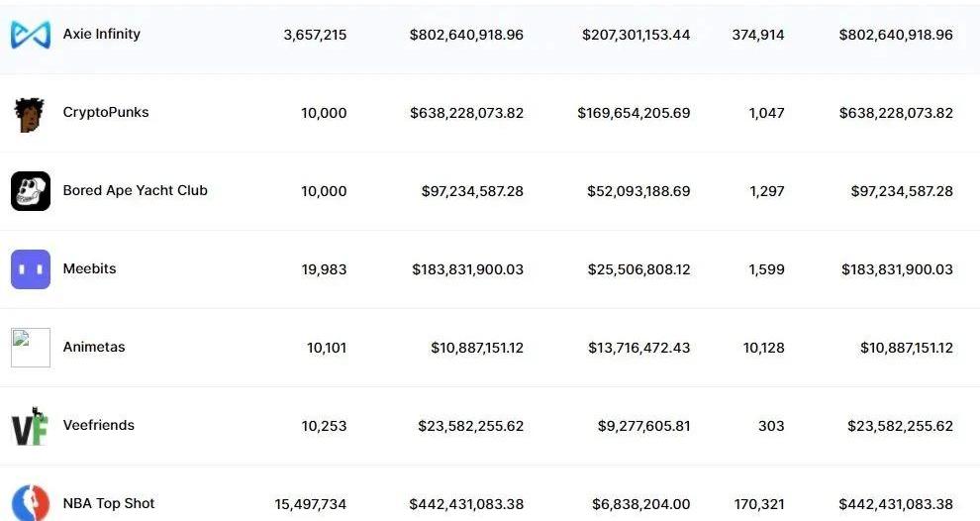Click Axie Infinity's 3,657,215 asset count

pos(315,35)
